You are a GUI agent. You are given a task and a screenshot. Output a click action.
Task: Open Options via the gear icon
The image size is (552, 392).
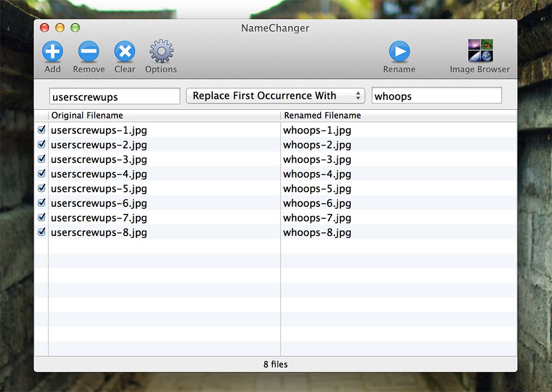[x=161, y=51]
